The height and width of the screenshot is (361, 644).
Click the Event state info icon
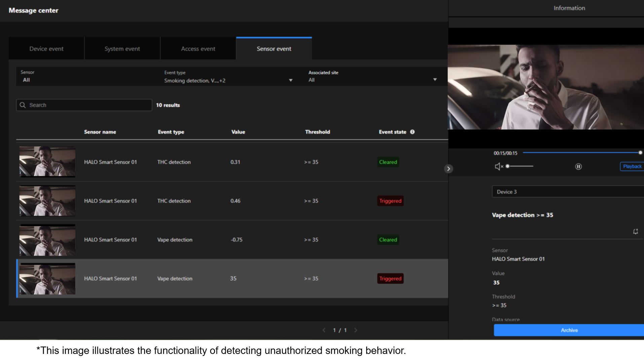tap(412, 132)
